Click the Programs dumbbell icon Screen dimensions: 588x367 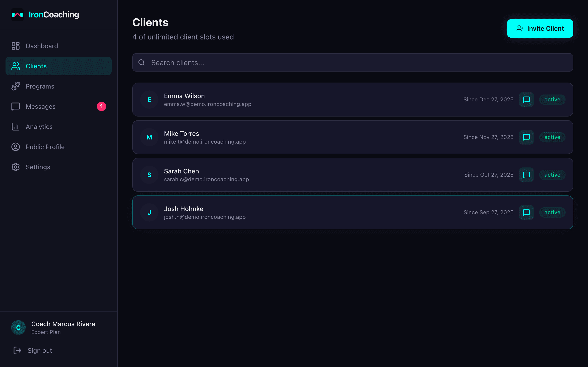[16, 86]
